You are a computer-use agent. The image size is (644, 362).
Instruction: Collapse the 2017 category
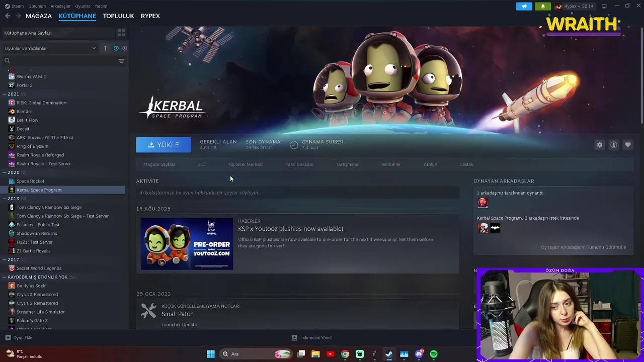(x=13, y=259)
